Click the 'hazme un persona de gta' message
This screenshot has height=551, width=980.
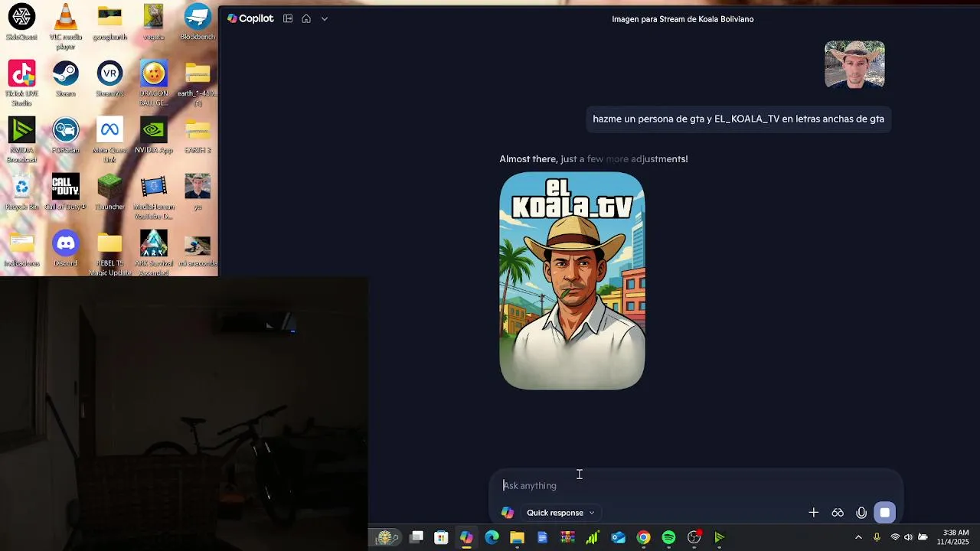[738, 119]
